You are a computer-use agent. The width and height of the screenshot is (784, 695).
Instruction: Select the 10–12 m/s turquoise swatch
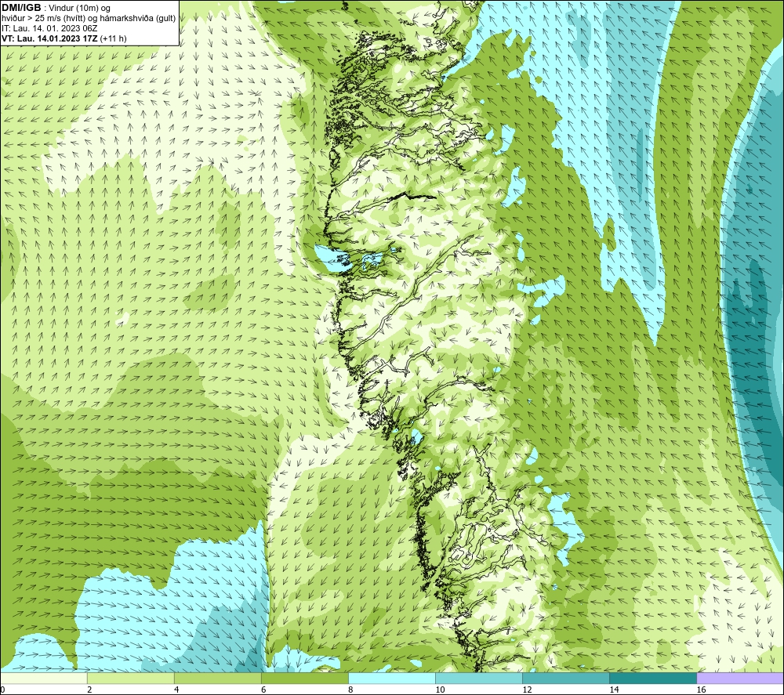[x=479, y=678]
